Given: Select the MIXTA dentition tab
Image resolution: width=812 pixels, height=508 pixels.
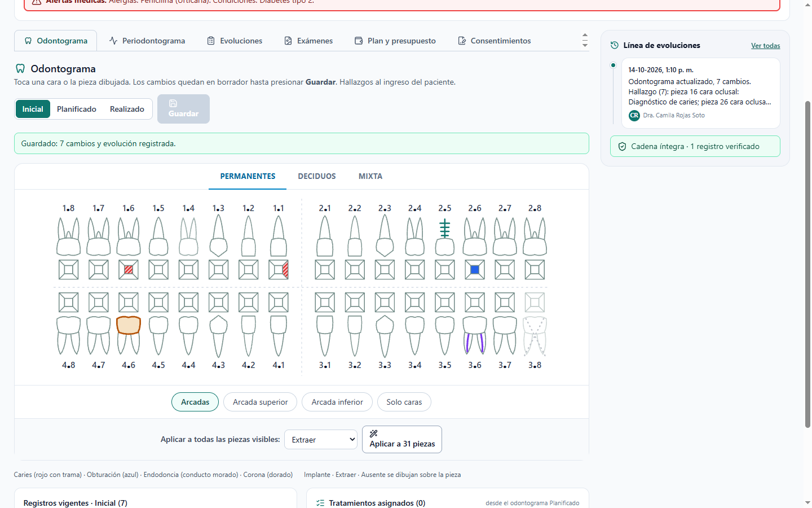Looking at the screenshot, I should coord(370,176).
